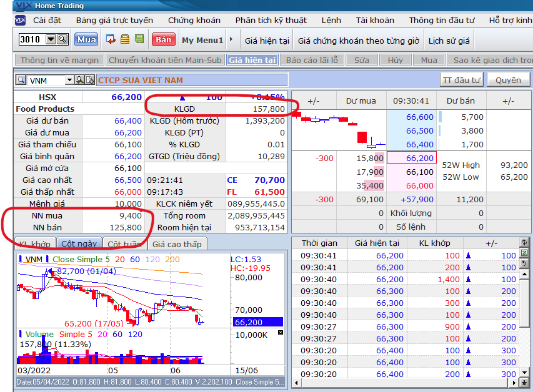Open the Lệnh menu
Viewport: 533px width, 392px height.
[x=331, y=21]
